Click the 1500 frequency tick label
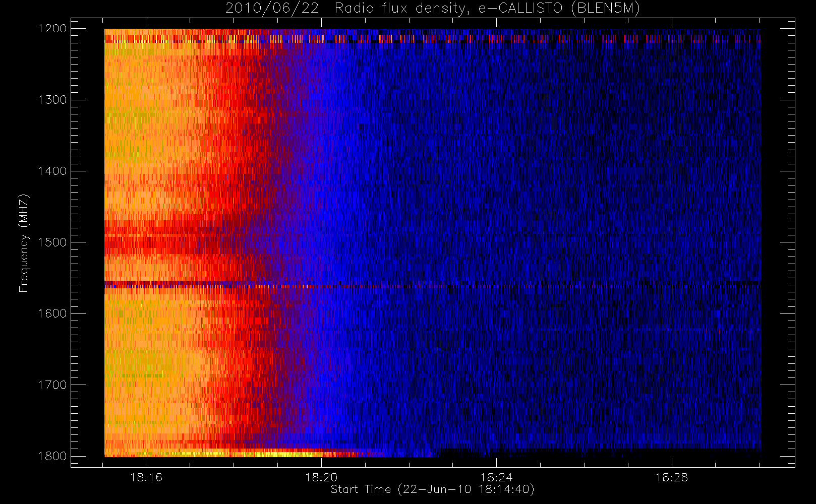 (x=52, y=242)
